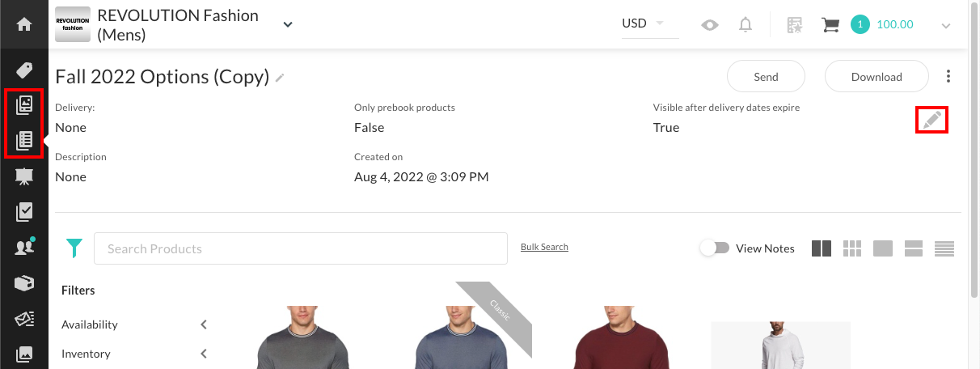Switch to the compact list view layout
980x369 pixels.
click(944, 248)
